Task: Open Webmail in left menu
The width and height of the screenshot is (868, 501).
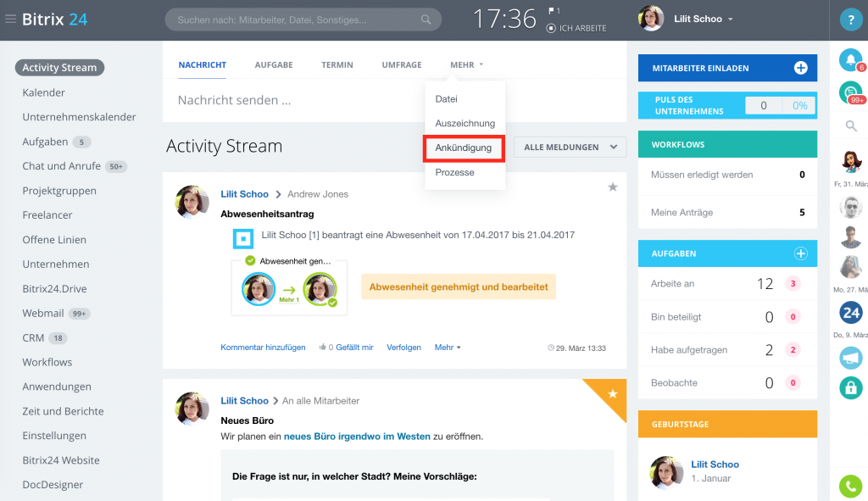Action: pos(43,314)
